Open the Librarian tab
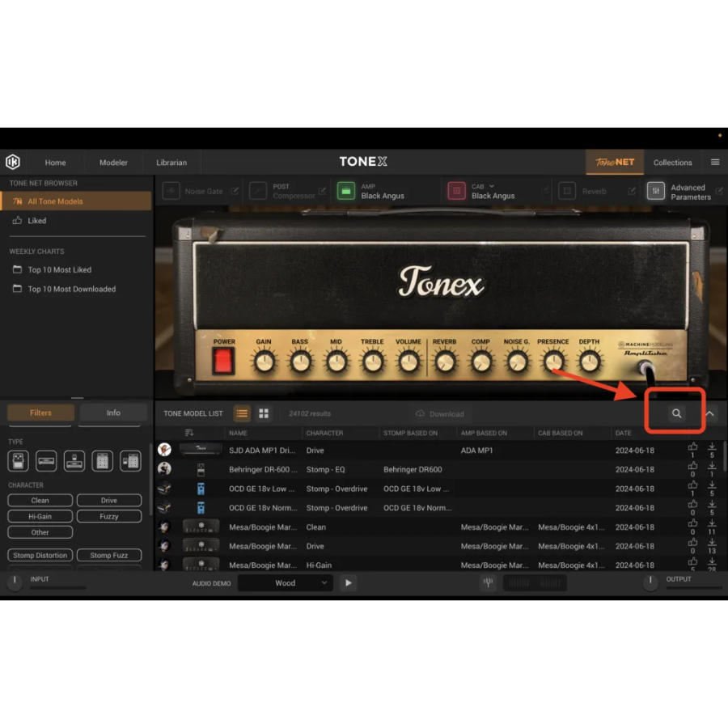Screen dimensions: 728x728 coord(171,162)
